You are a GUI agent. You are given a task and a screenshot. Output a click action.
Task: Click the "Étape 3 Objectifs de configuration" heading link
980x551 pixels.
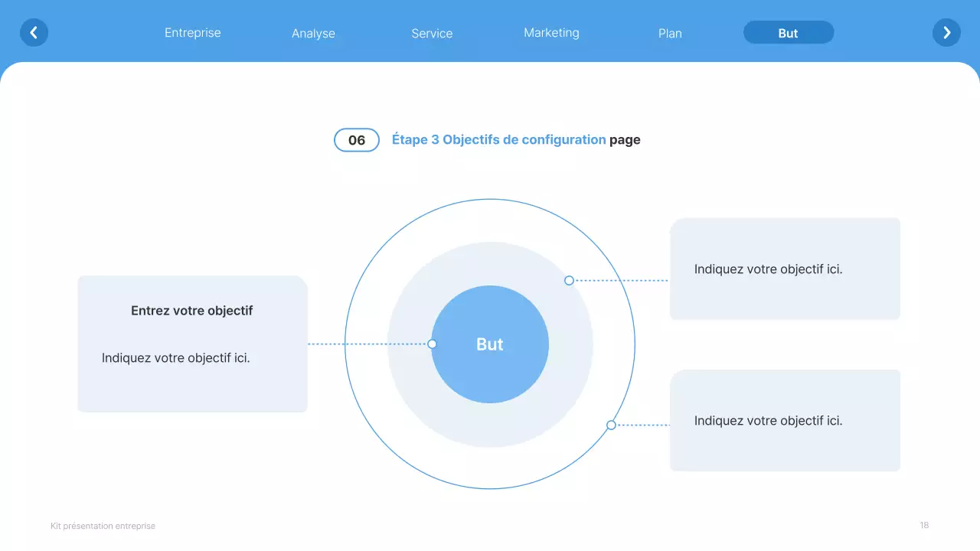[498, 139]
